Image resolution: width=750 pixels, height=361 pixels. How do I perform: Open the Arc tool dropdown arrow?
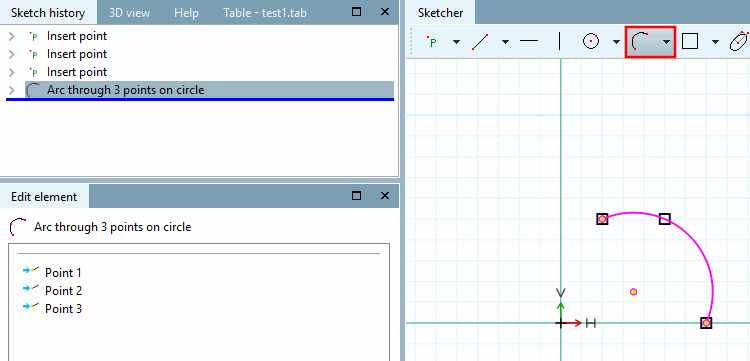point(666,42)
